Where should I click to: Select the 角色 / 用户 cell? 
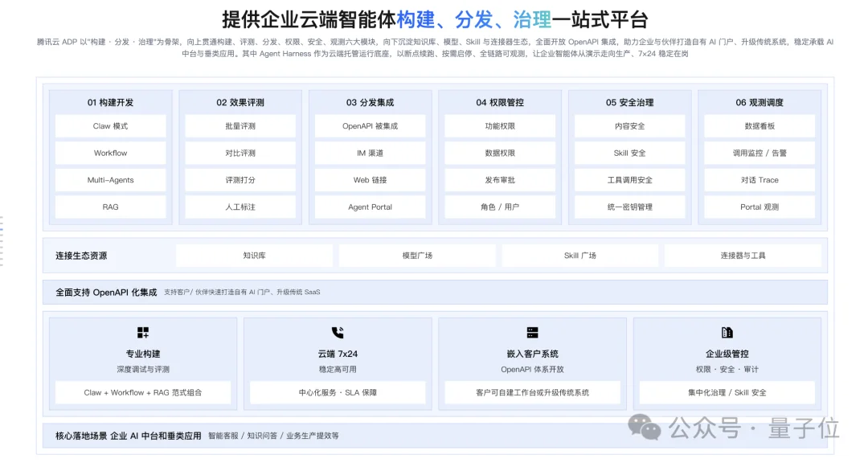(500, 207)
